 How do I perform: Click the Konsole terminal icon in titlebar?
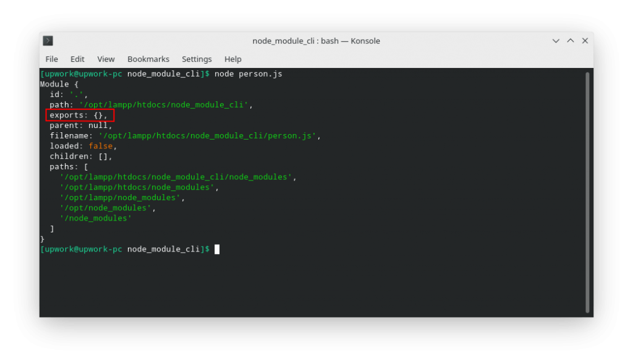point(48,40)
